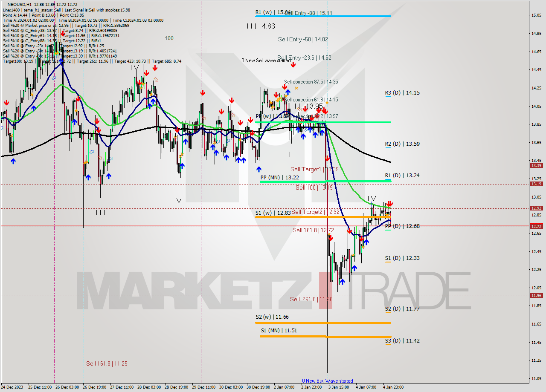
Task: Select the red 11.96 price axis tag
Action: pyautogui.click(x=536, y=295)
